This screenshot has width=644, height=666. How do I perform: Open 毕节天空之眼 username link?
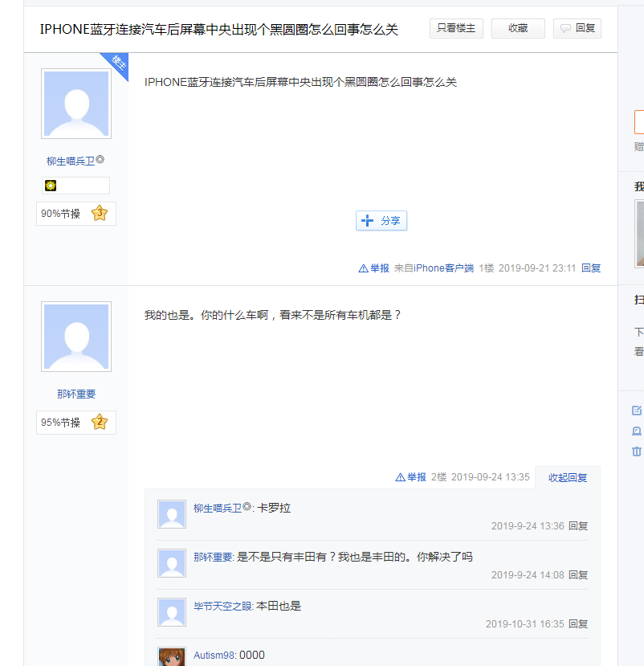point(223,606)
